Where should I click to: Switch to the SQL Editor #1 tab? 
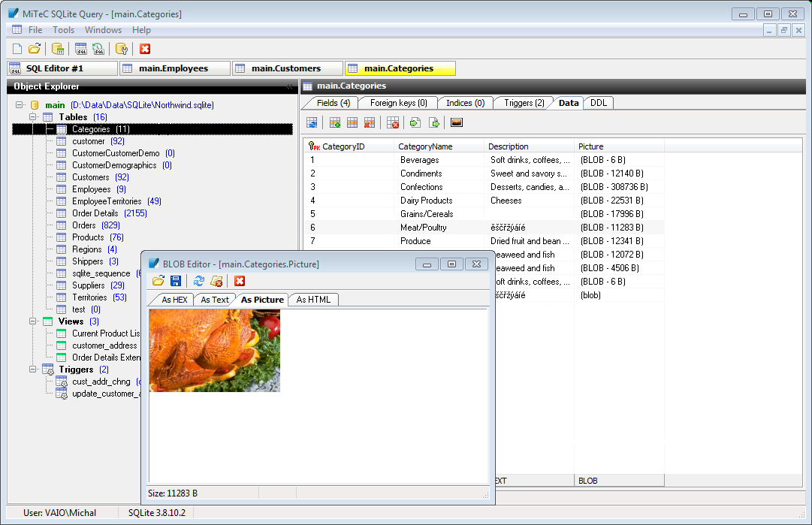click(62, 68)
